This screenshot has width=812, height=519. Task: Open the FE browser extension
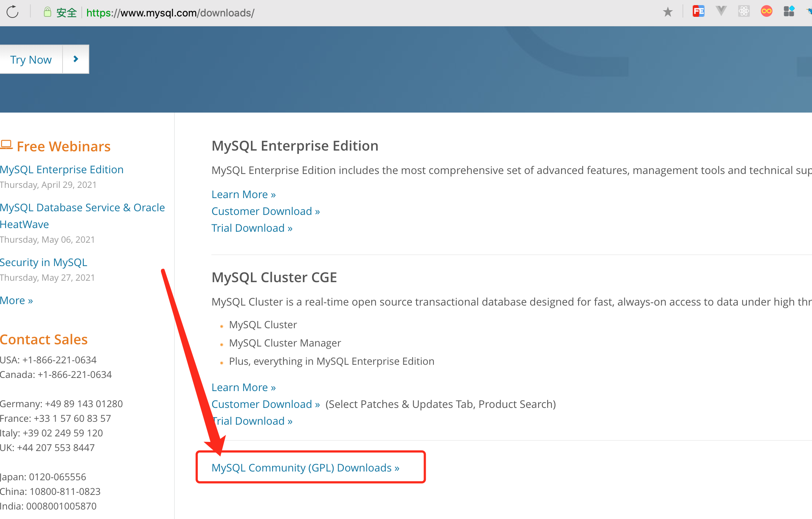[698, 11]
